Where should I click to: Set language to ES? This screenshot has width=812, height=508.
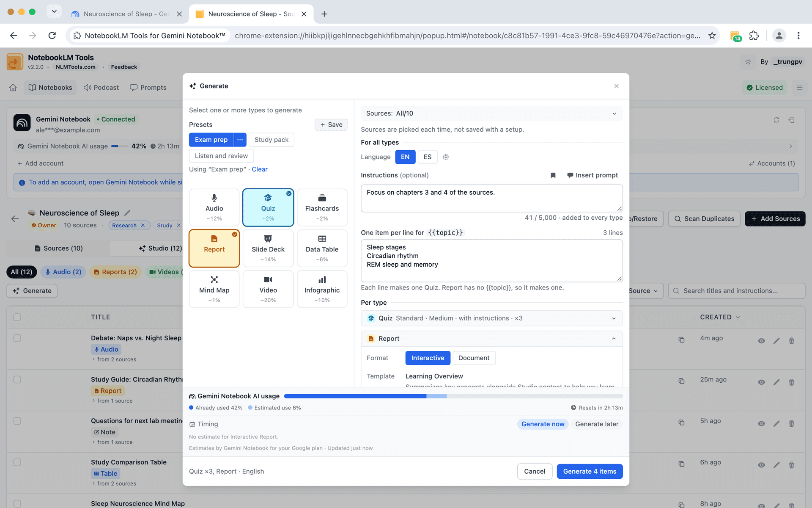coord(428,157)
